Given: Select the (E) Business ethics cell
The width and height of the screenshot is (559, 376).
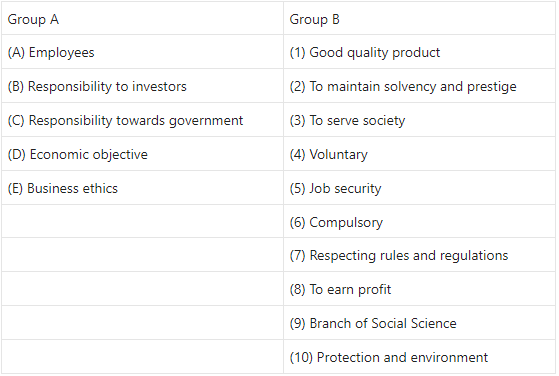Looking at the screenshot, I should click(142, 188).
